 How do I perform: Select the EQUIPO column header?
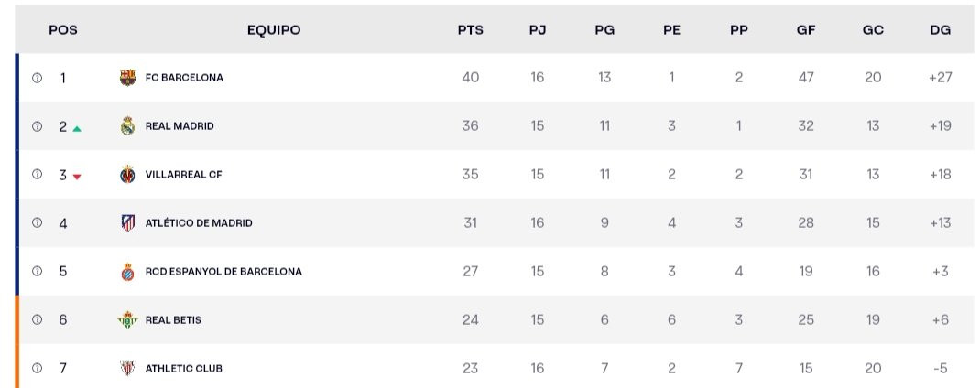[x=274, y=30]
